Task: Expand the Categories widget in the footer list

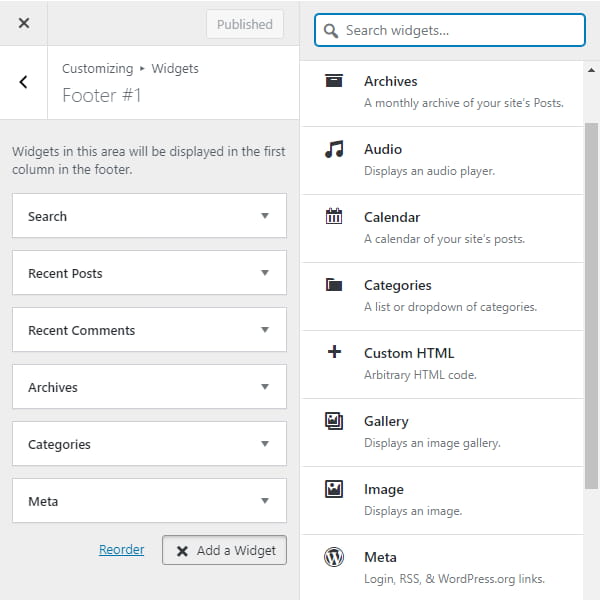Action: point(265,444)
